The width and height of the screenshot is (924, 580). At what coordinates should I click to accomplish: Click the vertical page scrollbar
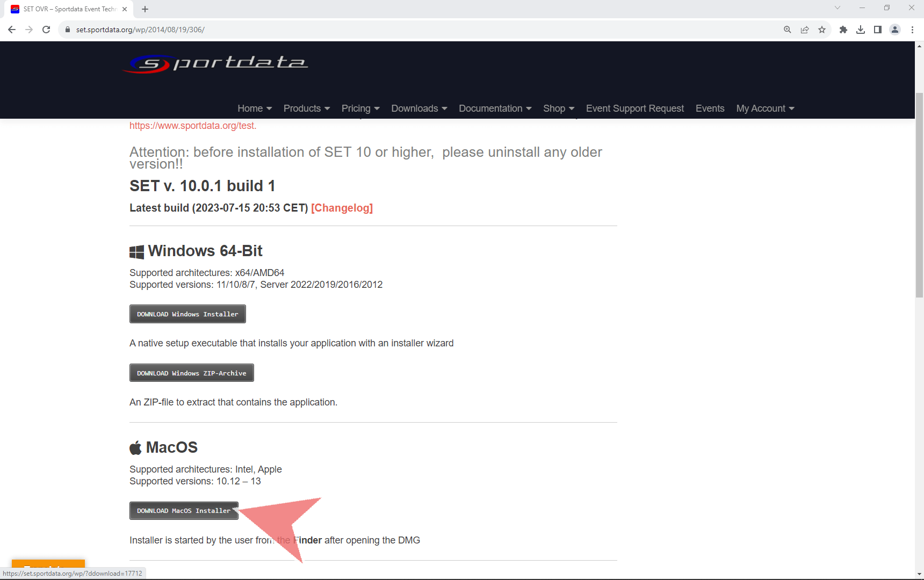click(919, 195)
